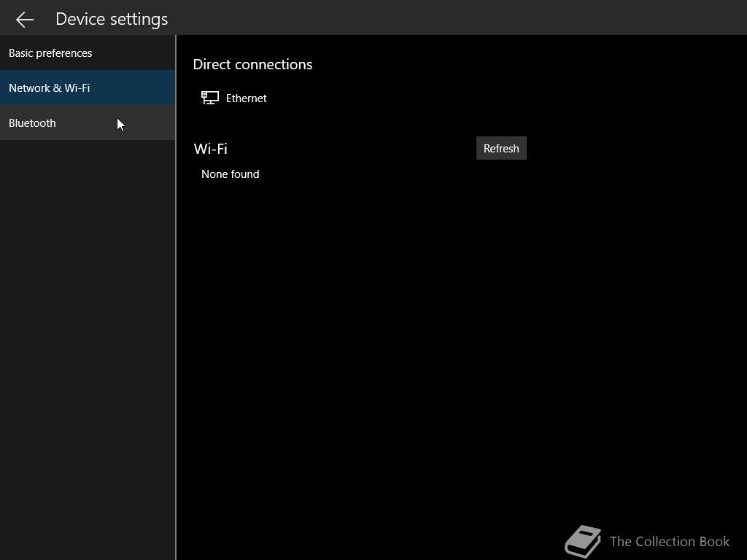Select the Network & Wi-Fi section

point(50,88)
